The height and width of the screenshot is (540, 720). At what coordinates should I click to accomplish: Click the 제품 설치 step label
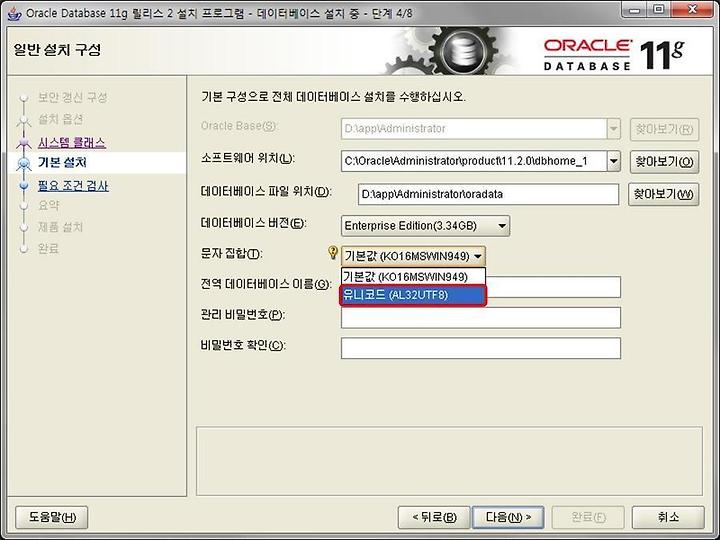click(60, 226)
